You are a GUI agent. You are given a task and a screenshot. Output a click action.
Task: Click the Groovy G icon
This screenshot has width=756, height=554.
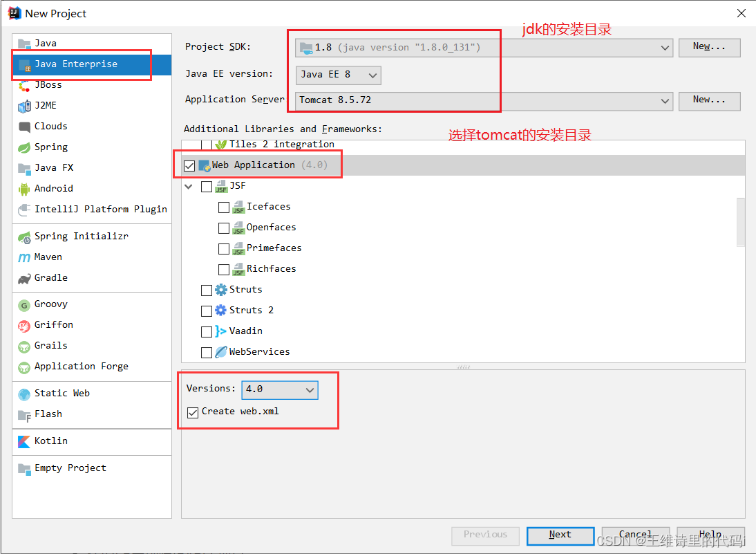tap(24, 304)
